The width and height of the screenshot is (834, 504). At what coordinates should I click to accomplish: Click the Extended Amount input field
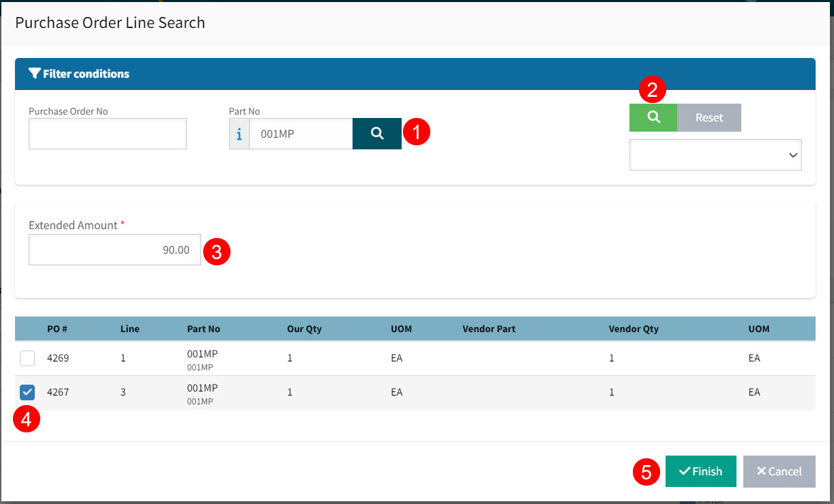115,250
